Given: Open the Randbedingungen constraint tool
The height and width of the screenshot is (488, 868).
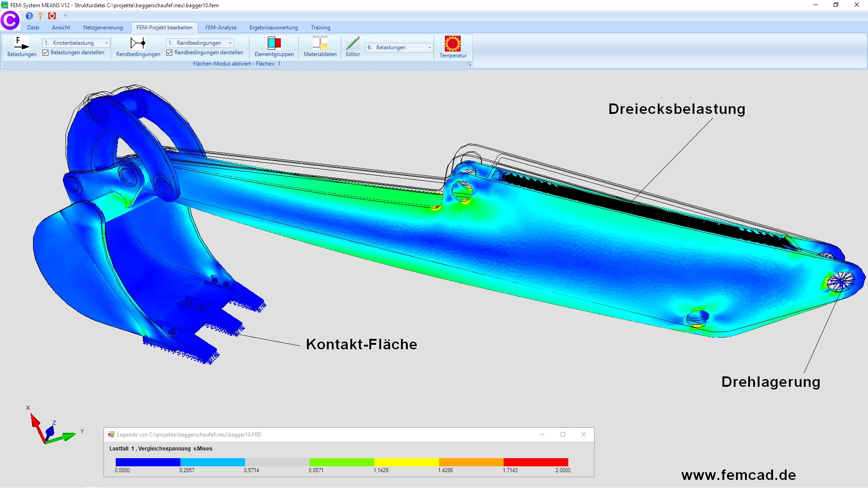Looking at the screenshot, I should 138,43.
